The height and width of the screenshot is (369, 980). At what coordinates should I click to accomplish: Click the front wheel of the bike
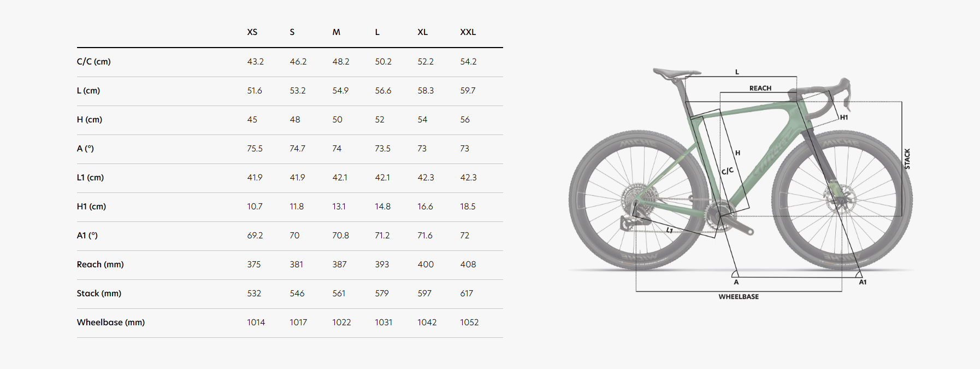point(842,200)
